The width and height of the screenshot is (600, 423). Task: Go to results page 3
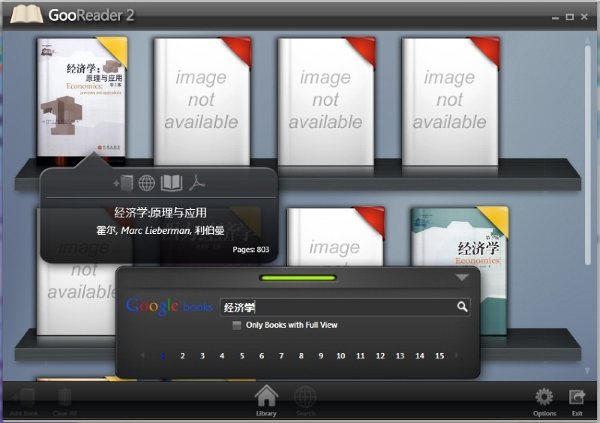click(x=202, y=356)
